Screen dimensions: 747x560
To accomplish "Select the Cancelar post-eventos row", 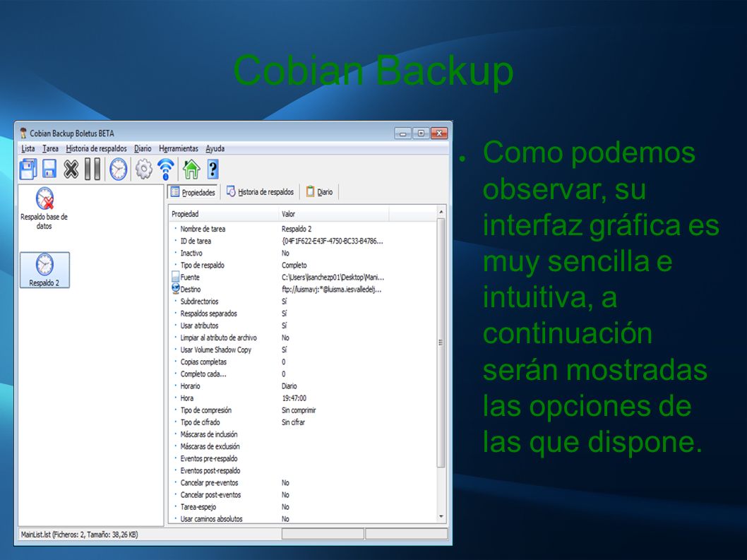I will (x=302, y=495).
